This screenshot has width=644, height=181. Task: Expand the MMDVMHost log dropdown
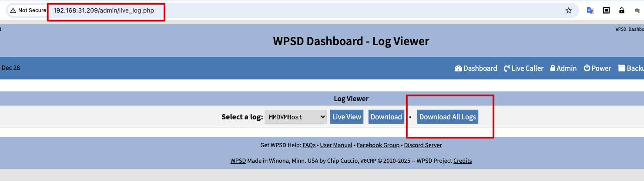pyautogui.click(x=295, y=117)
